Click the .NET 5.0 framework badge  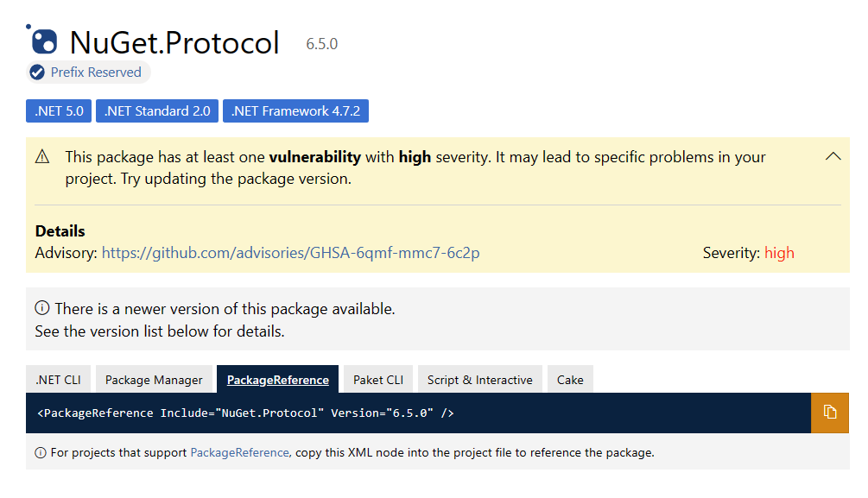coord(58,110)
